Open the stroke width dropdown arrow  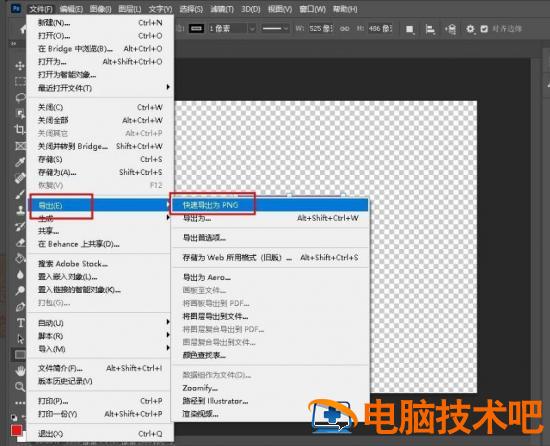[x=251, y=29]
